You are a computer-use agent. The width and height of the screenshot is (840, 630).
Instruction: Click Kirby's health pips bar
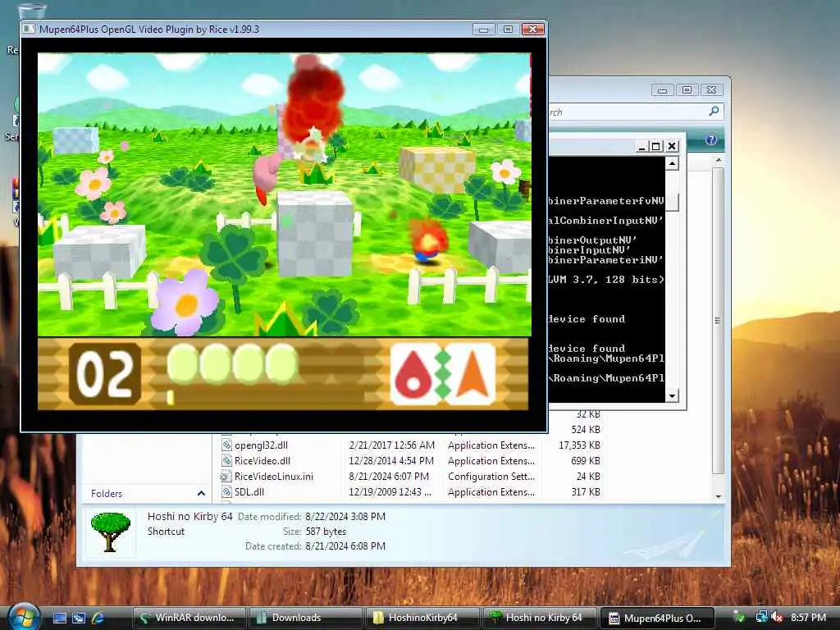232,363
